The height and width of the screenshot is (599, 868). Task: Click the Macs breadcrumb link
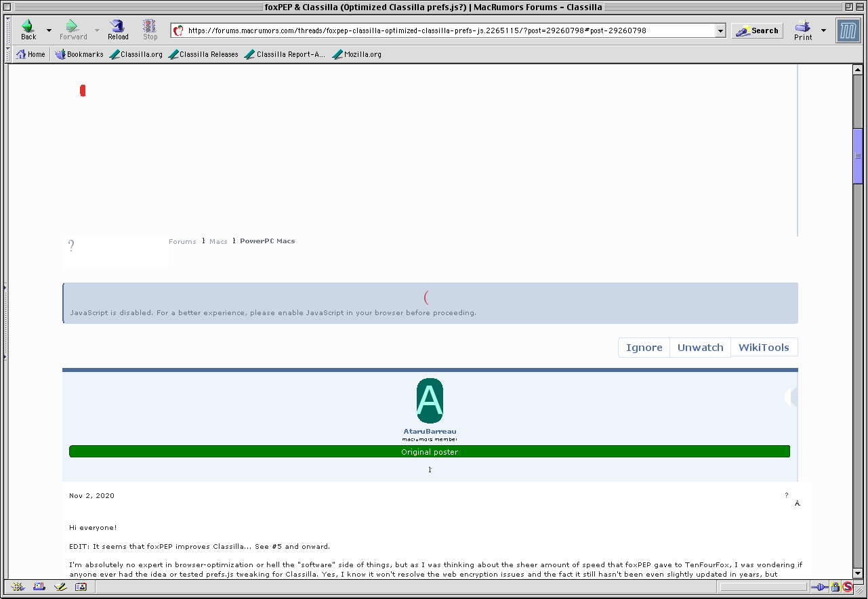218,241
